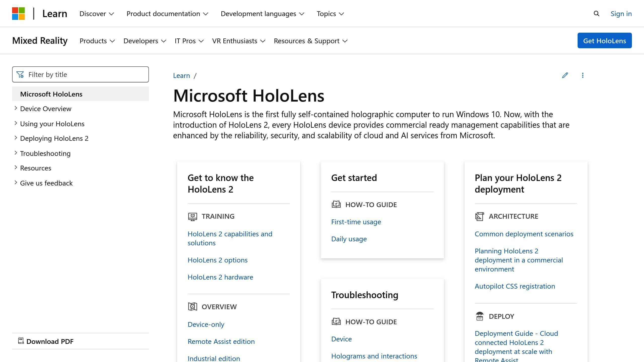Image resolution: width=644 pixels, height=362 pixels.
Task: Click the Plan your HoloLens 2 deployment heading
Action: coord(518,184)
